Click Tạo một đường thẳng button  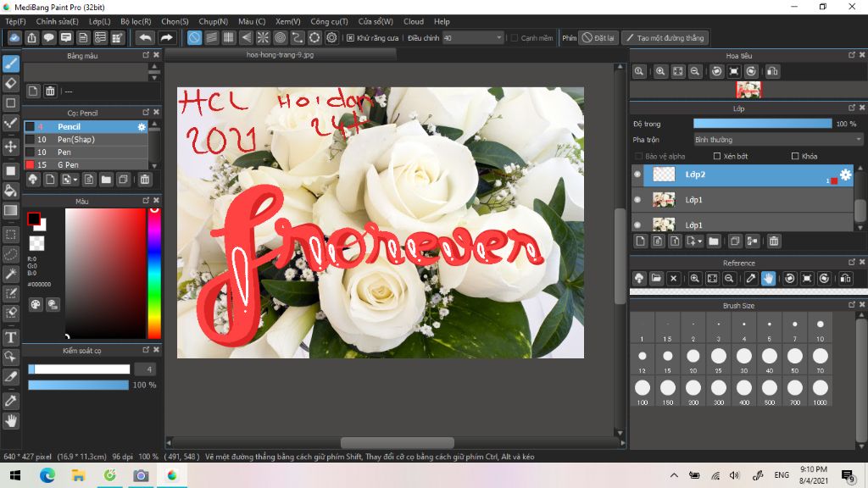click(665, 37)
